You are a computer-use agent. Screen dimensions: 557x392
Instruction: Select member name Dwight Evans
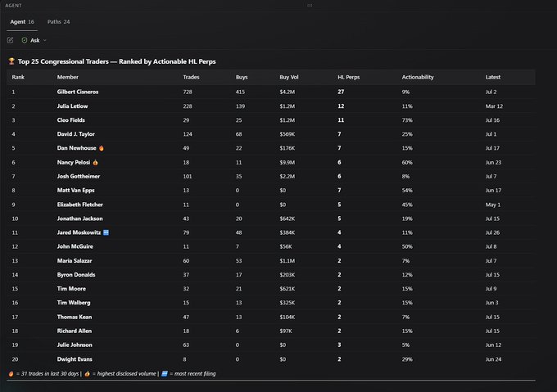pos(75,359)
